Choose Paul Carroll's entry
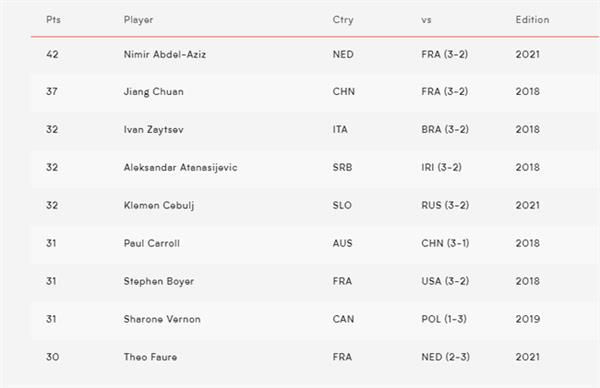This screenshot has width=600, height=388. [x=152, y=243]
